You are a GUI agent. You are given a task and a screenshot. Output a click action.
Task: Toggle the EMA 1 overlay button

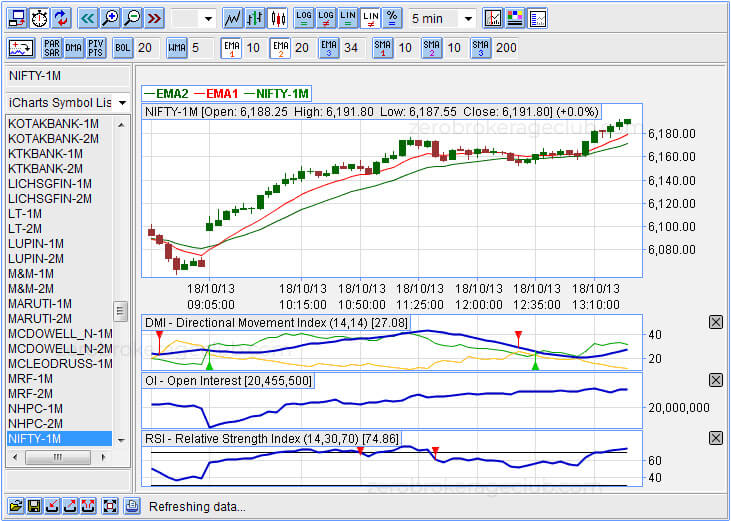coord(232,48)
